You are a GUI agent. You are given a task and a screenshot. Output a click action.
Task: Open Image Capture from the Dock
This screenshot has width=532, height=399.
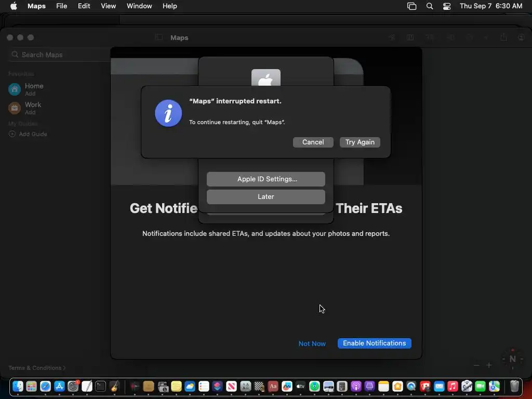pyautogui.click(x=163, y=387)
